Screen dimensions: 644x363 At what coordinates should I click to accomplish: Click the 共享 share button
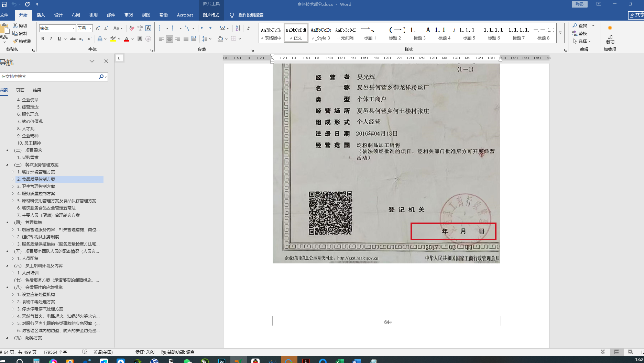click(x=636, y=15)
